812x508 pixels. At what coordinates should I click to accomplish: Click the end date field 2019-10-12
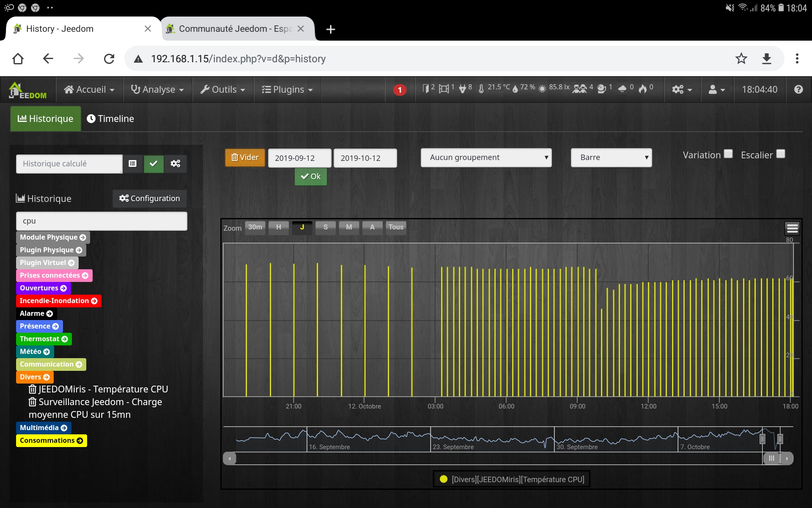[x=365, y=158]
